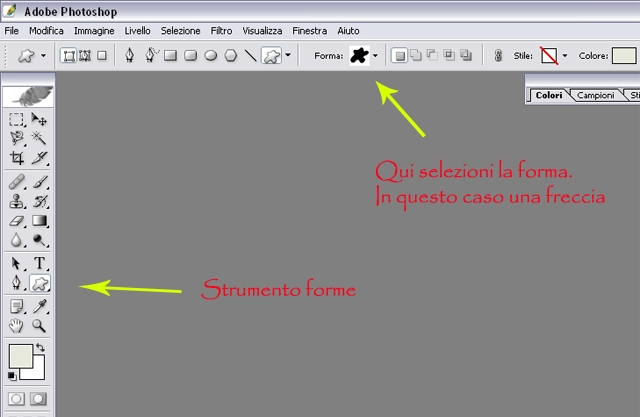Pick the Eraser tool
The width and height of the screenshot is (640, 417).
(17, 221)
